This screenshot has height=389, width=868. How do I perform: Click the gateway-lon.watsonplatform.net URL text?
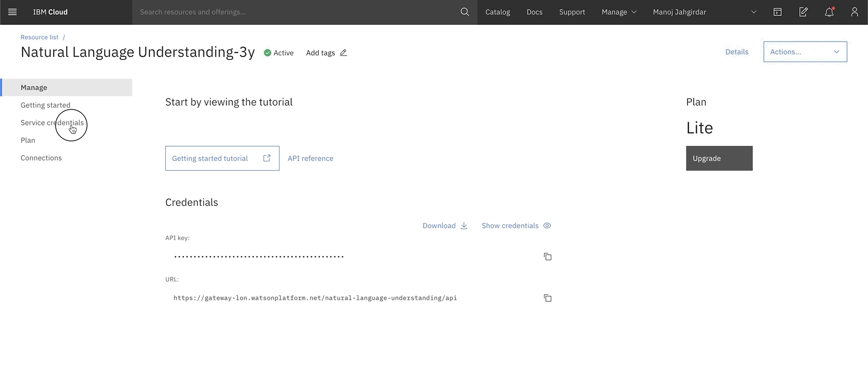click(315, 298)
